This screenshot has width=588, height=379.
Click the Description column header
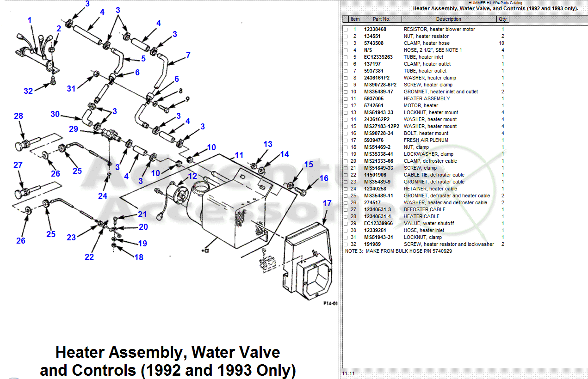[x=449, y=19]
